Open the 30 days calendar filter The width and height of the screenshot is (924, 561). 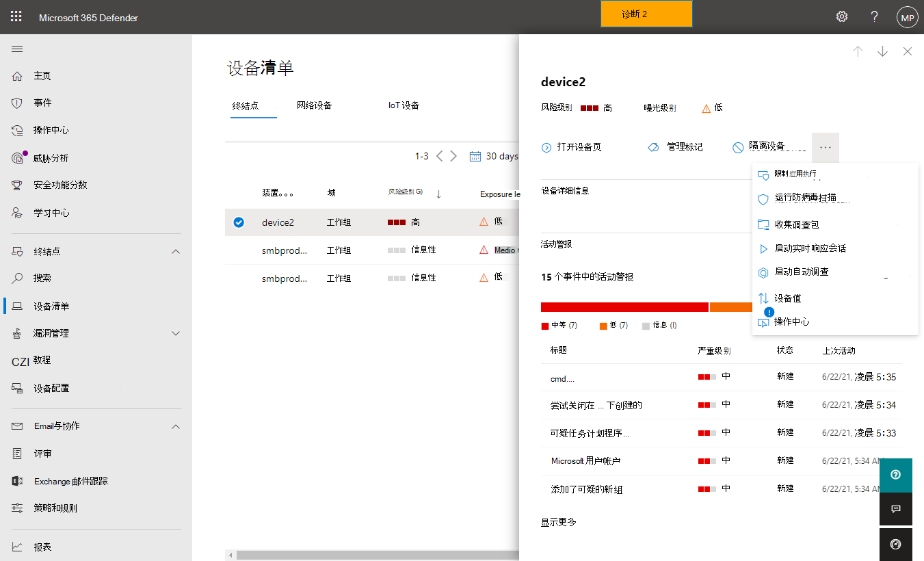494,156
